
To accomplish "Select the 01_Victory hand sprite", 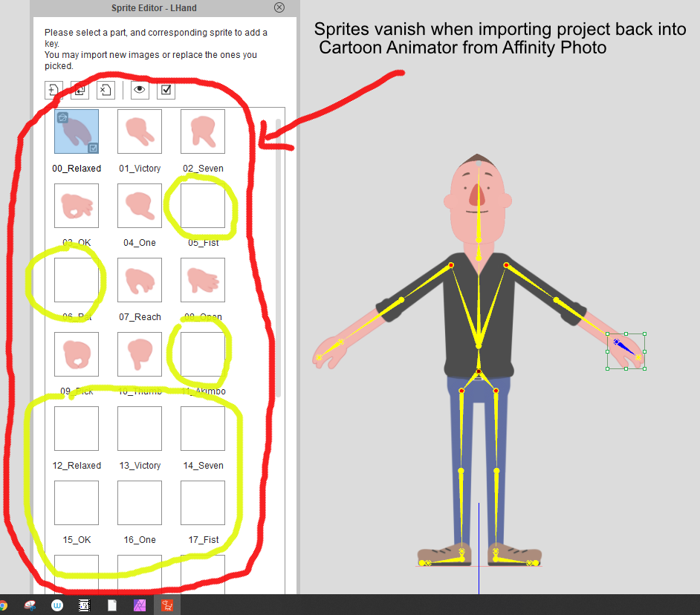I will click(x=140, y=131).
